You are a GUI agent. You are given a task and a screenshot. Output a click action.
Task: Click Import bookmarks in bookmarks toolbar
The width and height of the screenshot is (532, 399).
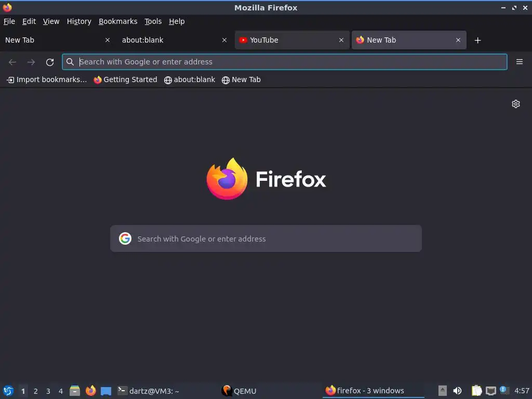[x=47, y=79]
